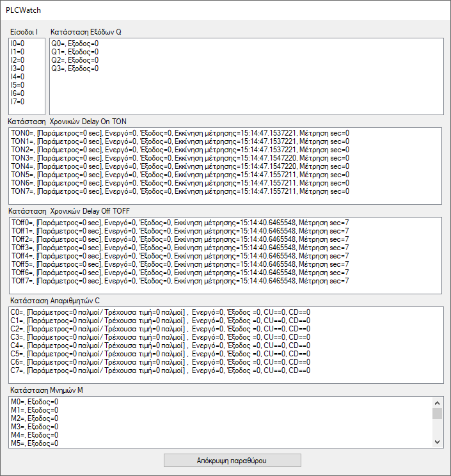
Task: Highlight the TON4 delay-on timer line
Action: point(179,166)
